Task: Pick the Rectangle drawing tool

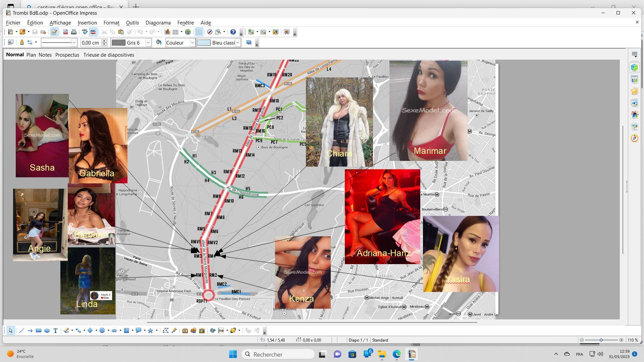Action: 39,331
